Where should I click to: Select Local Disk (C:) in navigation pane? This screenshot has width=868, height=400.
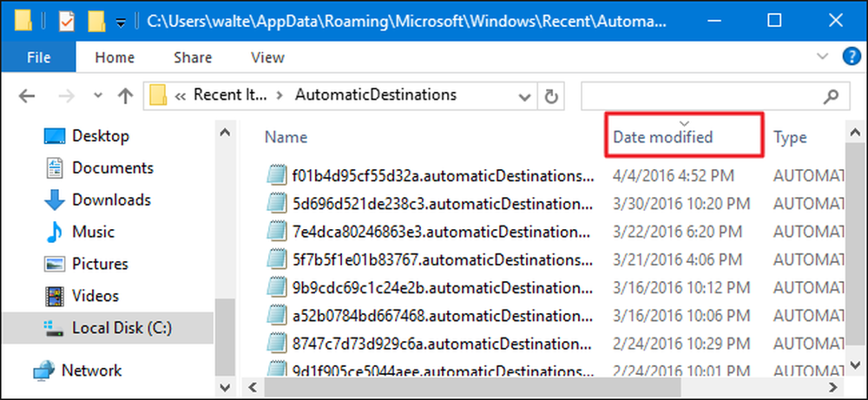tap(108, 328)
